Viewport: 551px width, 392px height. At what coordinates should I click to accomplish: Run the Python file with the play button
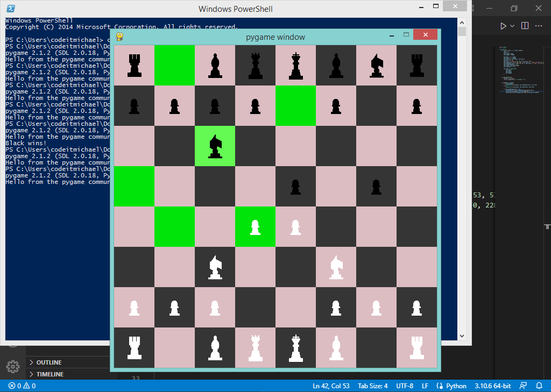coord(503,25)
